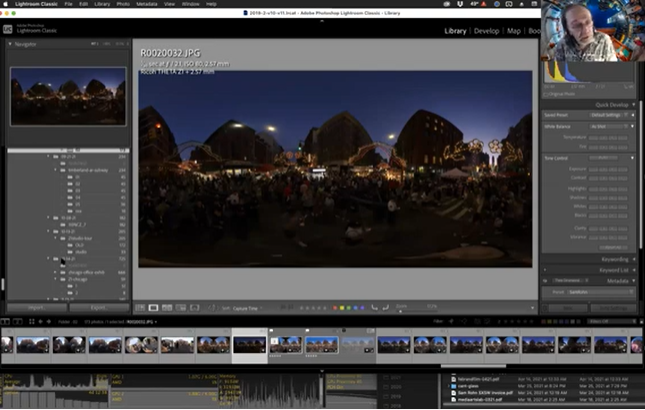Select Survey view icon
This screenshot has width=645, height=410.
[x=180, y=308]
